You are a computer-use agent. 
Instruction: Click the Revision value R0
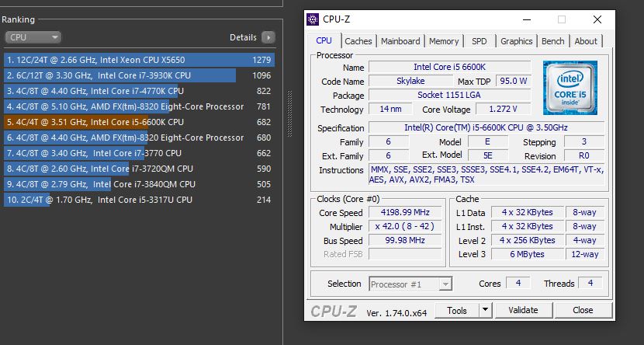[584, 156]
